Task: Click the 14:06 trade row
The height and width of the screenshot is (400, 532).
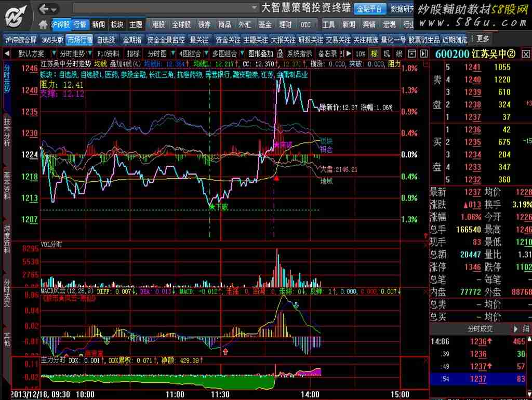Action: [x=480, y=342]
